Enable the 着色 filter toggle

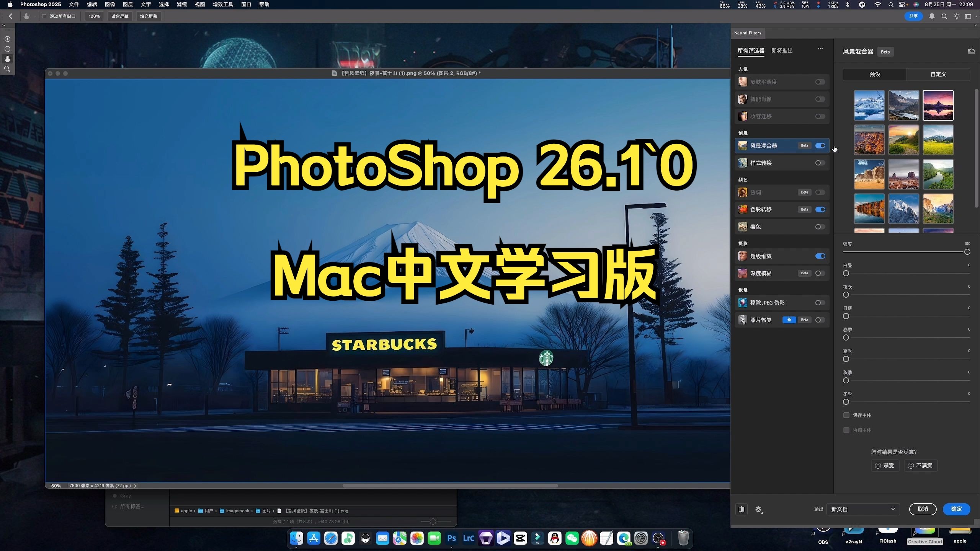820,227
